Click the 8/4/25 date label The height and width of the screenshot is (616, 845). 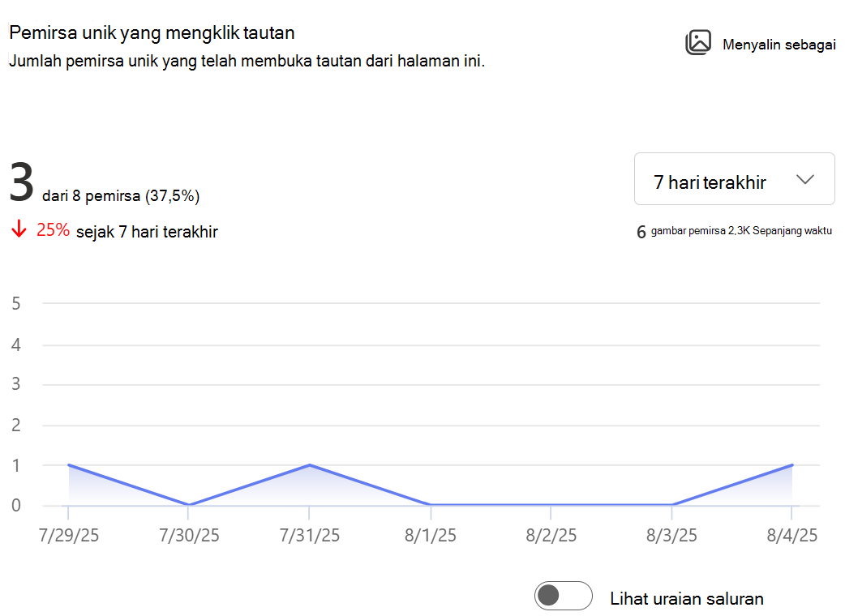792,535
